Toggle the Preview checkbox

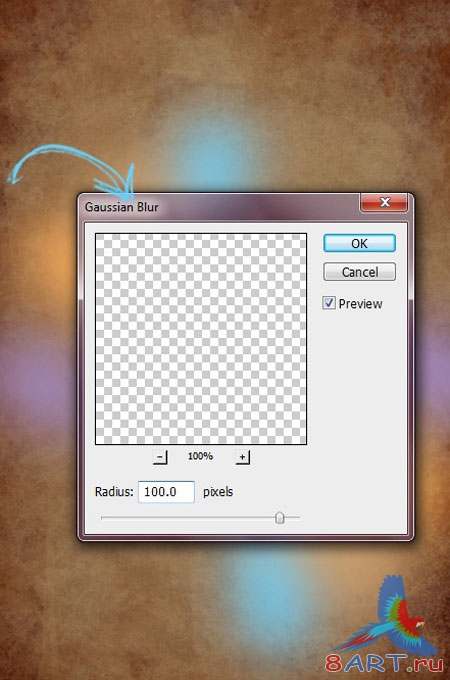tap(329, 303)
